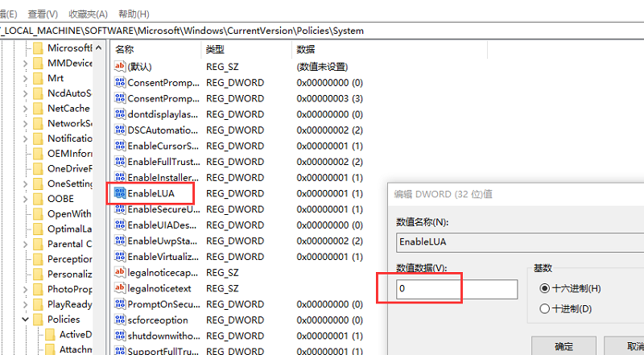The height and width of the screenshot is (355, 644).
Task: Click the (默认) string value icon
Action: pos(120,66)
